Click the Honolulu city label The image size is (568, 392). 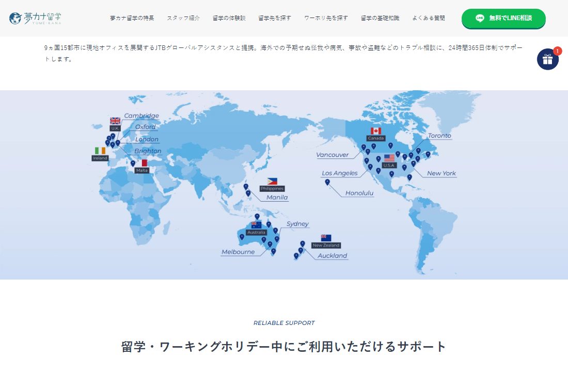tap(359, 193)
